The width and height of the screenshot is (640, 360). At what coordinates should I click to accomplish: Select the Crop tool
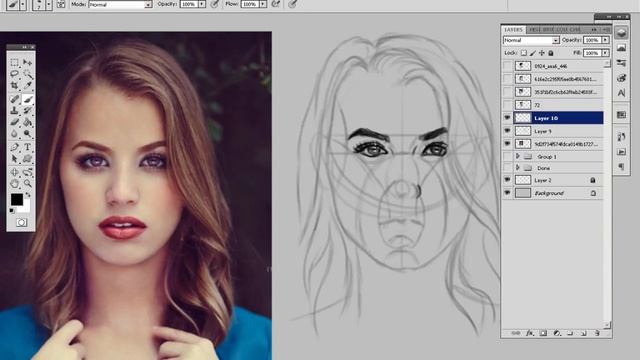point(15,86)
